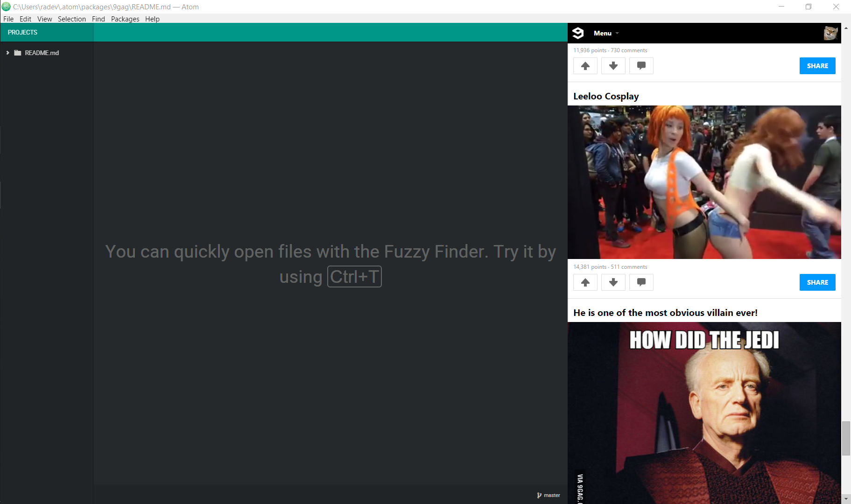The height and width of the screenshot is (504, 851).
Task: Click the scrollbar up arrow
Action: (x=846, y=28)
